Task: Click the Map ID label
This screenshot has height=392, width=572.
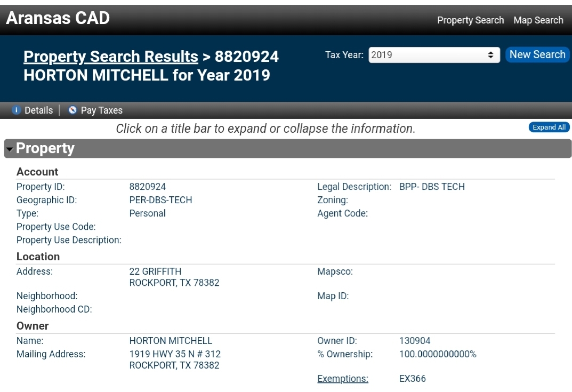Action: (x=333, y=296)
